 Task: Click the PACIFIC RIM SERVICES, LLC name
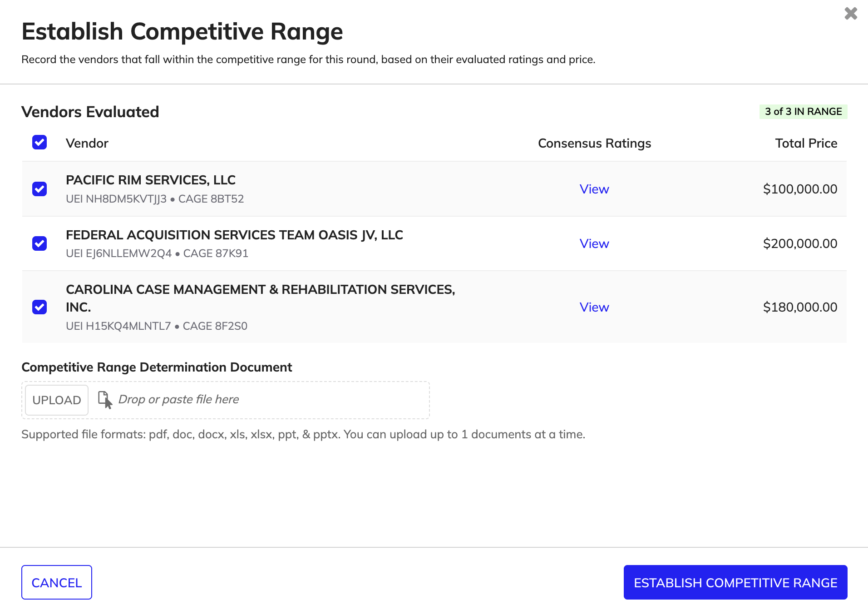[x=151, y=180]
